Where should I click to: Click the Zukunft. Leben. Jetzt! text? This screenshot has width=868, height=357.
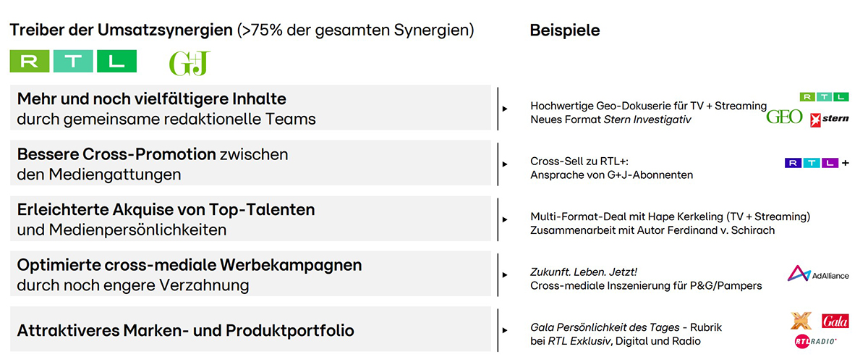click(584, 272)
